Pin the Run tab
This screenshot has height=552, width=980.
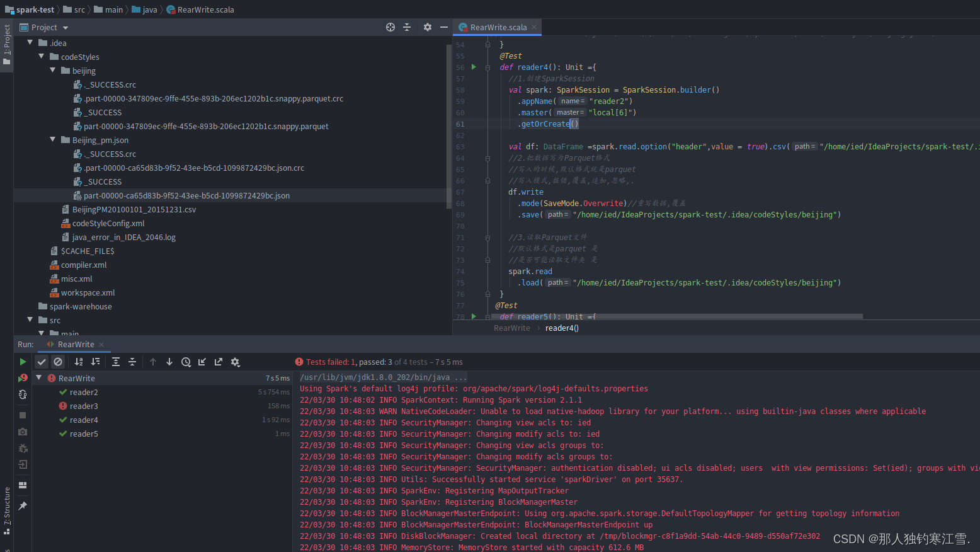click(23, 506)
